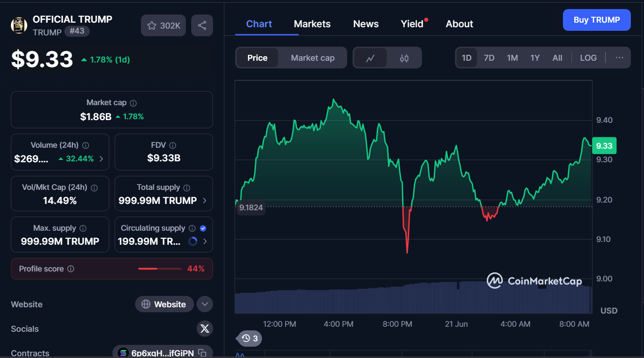This screenshot has width=644, height=358.
Task: Click the 999.99M TRUMP max supply value
Action: pyautogui.click(x=60, y=241)
